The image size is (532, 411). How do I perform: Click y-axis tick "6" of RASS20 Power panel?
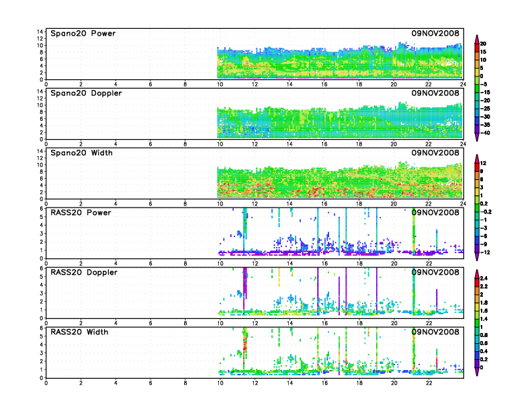click(42, 209)
